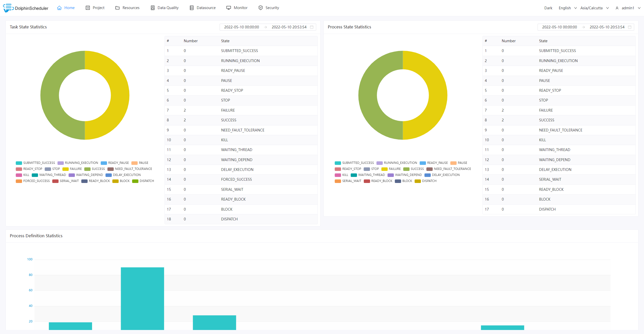
Task: Expand the admin1 user menu
Action: pyautogui.click(x=628, y=8)
